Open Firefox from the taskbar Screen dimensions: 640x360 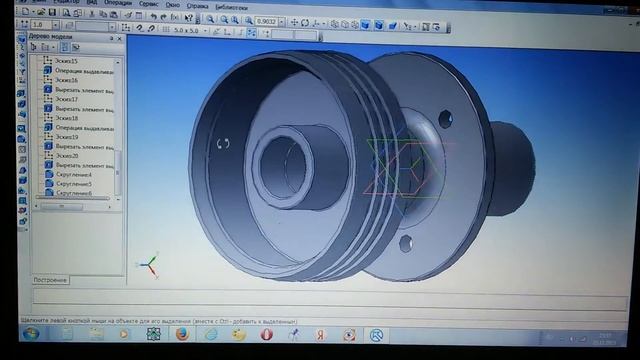coord(182,334)
